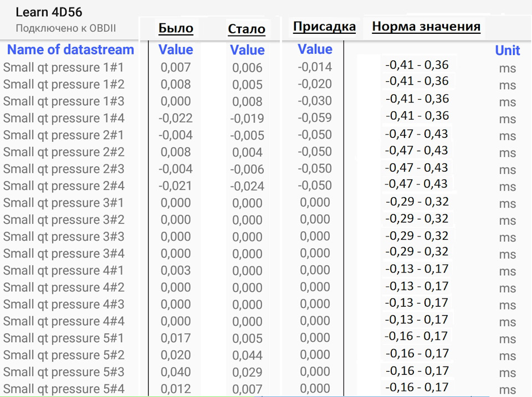Click the 'Норма значения' heading

[426, 26]
